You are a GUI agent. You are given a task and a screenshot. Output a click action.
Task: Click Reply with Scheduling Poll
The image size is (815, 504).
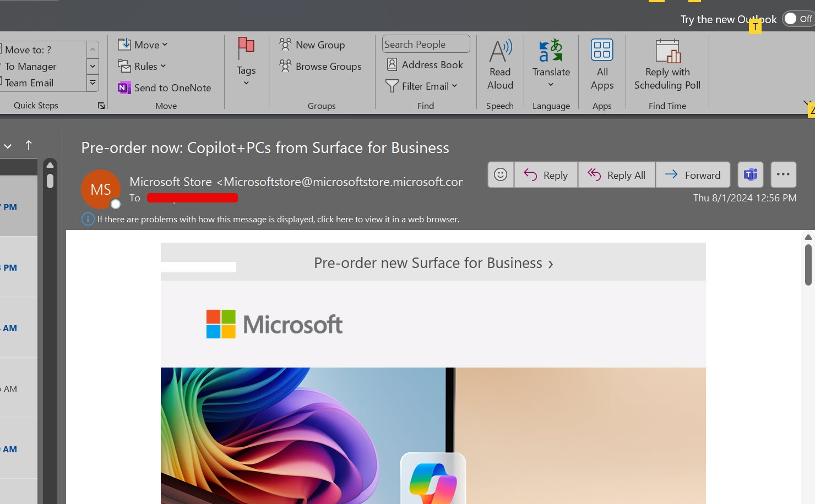coord(667,64)
